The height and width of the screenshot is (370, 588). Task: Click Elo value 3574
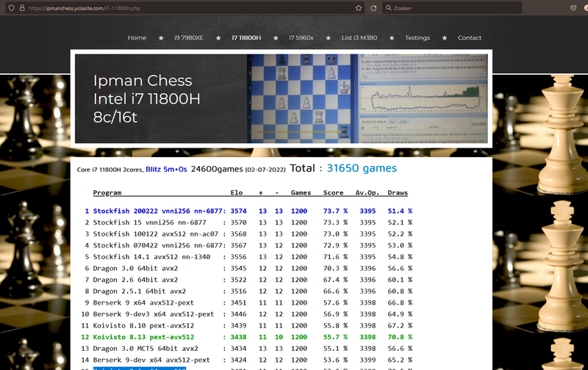point(238,211)
